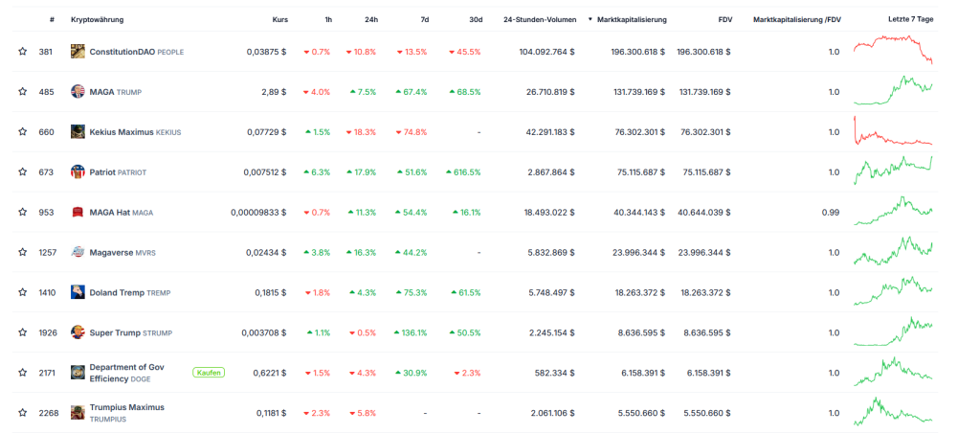This screenshot has height=434, width=980.
Task: Click the Magaverse coin logo
Action: tap(78, 252)
